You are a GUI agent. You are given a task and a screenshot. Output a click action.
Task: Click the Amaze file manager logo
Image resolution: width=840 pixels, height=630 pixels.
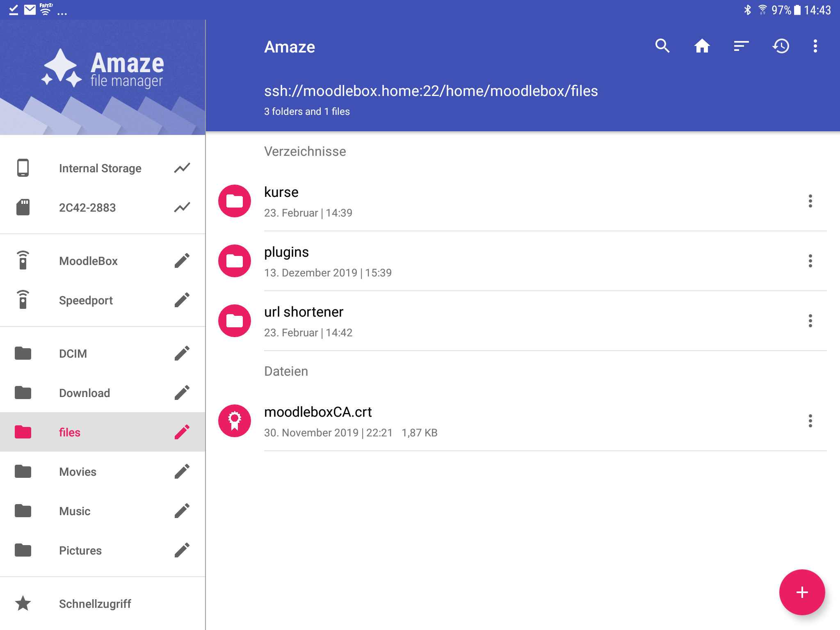[x=103, y=69]
